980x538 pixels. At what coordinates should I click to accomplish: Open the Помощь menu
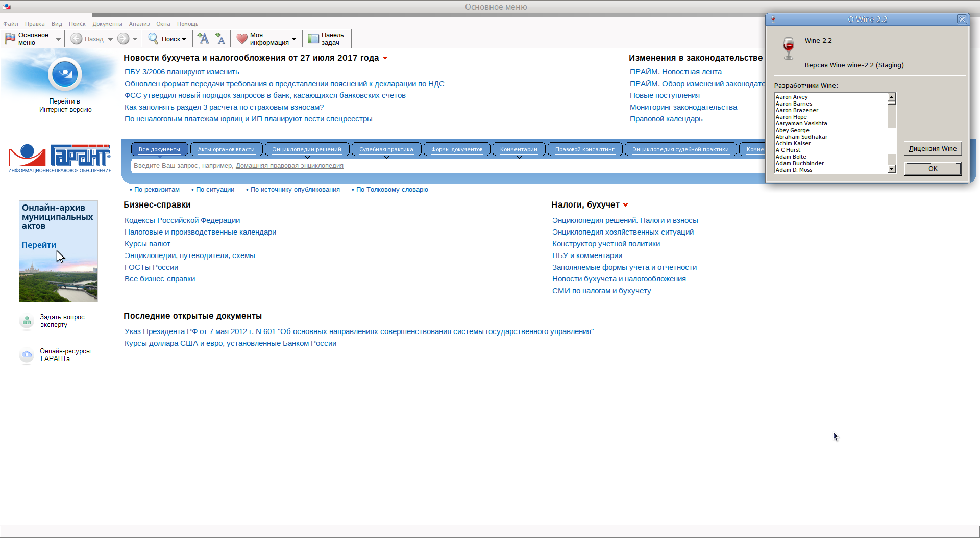187,24
